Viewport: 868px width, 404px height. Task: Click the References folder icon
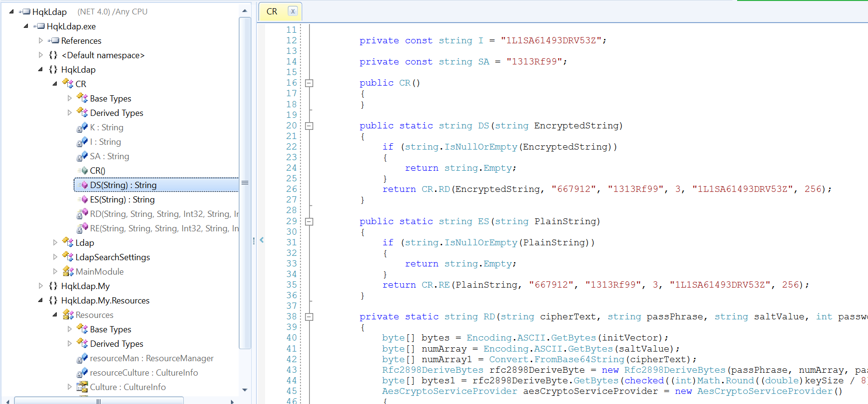coord(53,41)
